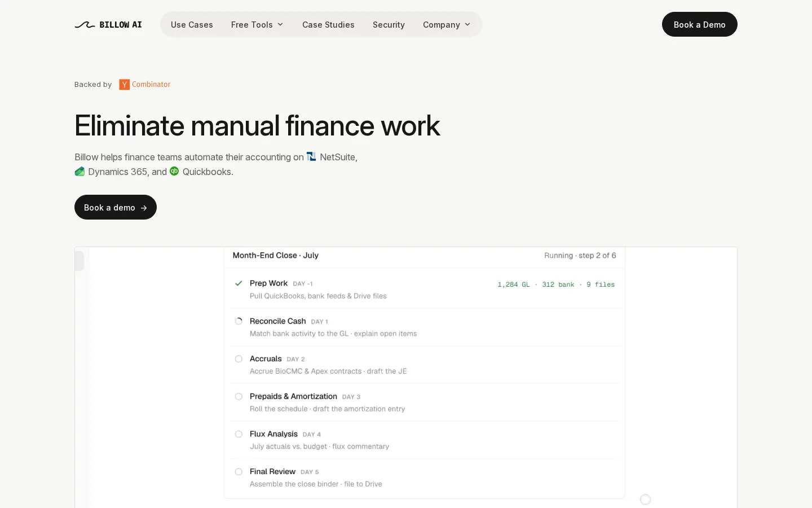Click the Dynamics 365 logo icon
The image size is (812, 508).
(x=80, y=172)
